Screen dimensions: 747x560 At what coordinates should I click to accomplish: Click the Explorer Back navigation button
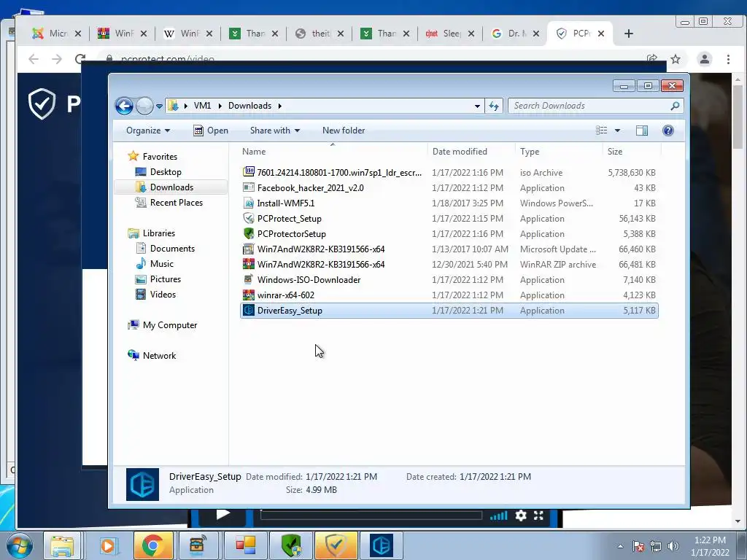[124, 106]
